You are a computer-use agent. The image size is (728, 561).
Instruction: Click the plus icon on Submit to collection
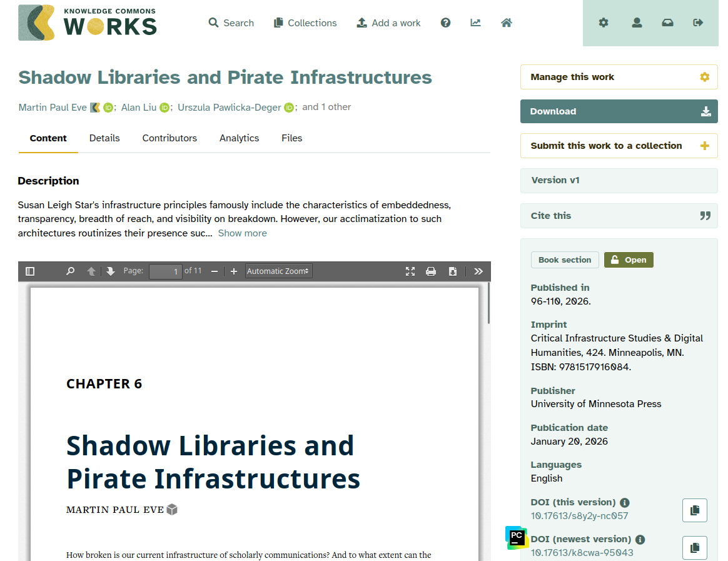coord(705,146)
